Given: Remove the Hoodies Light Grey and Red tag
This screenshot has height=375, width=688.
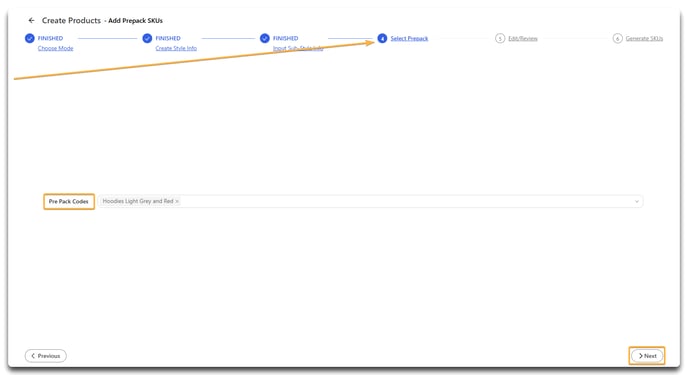Looking at the screenshot, I should pos(177,201).
